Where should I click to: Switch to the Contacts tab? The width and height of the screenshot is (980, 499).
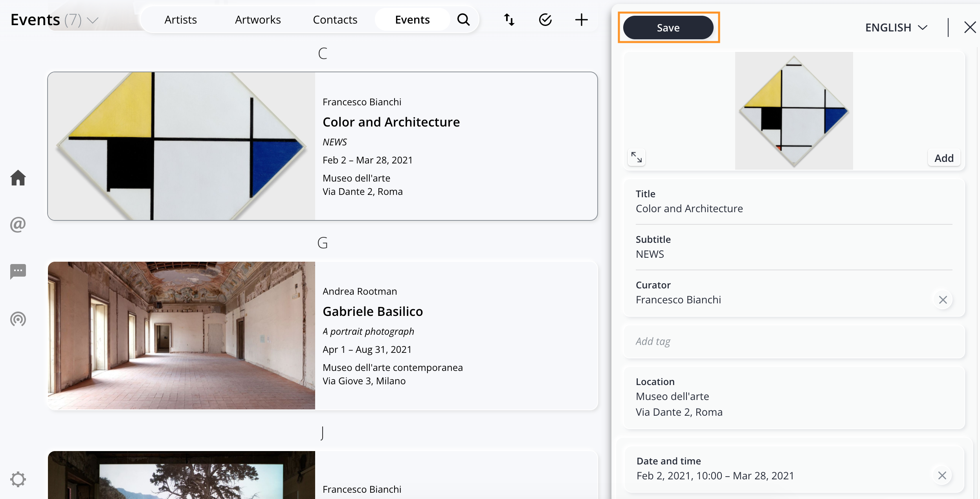[x=335, y=20]
